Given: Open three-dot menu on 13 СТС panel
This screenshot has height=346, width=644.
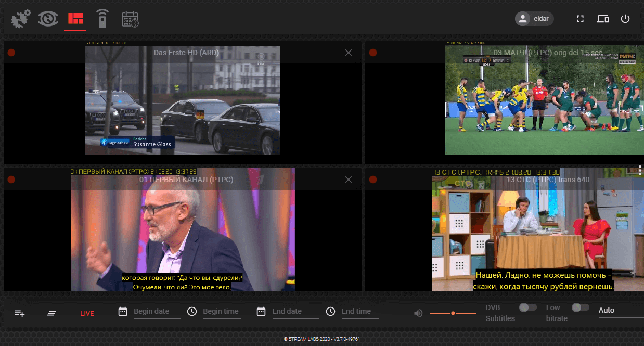Looking at the screenshot, I should [640, 171].
